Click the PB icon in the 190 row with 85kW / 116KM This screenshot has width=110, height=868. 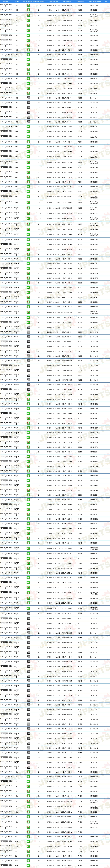click(28, 35)
